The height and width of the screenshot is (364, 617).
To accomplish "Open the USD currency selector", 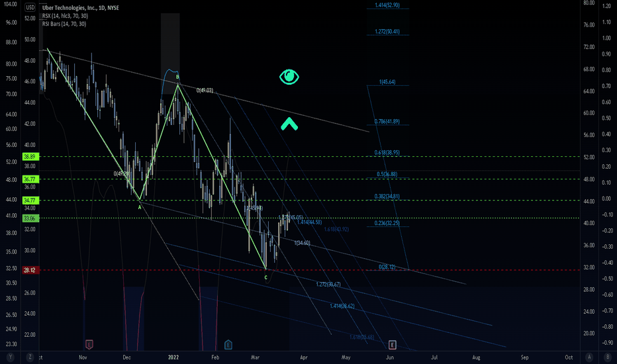I will pos(30,7).
